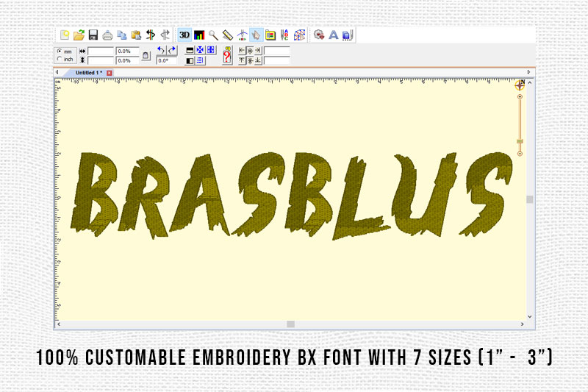Click the align bottom icon

[x=258, y=60]
